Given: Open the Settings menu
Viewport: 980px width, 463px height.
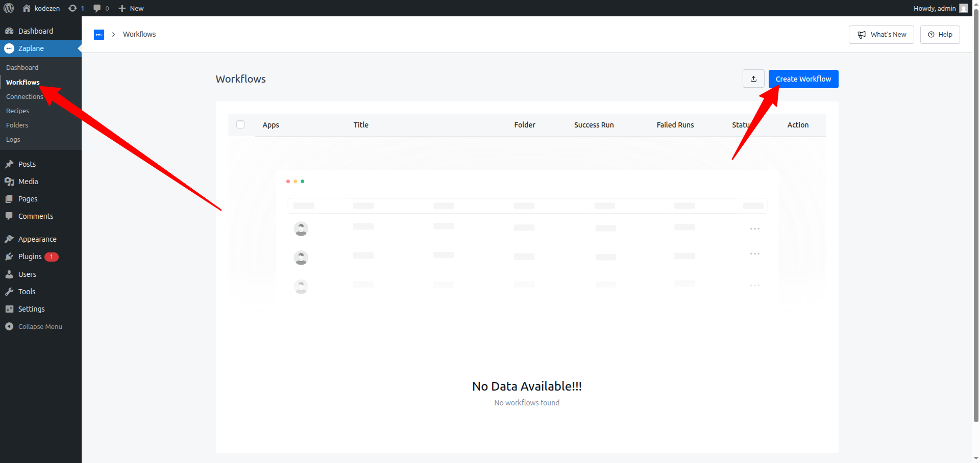Looking at the screenshot, I should tap(41, 309).
